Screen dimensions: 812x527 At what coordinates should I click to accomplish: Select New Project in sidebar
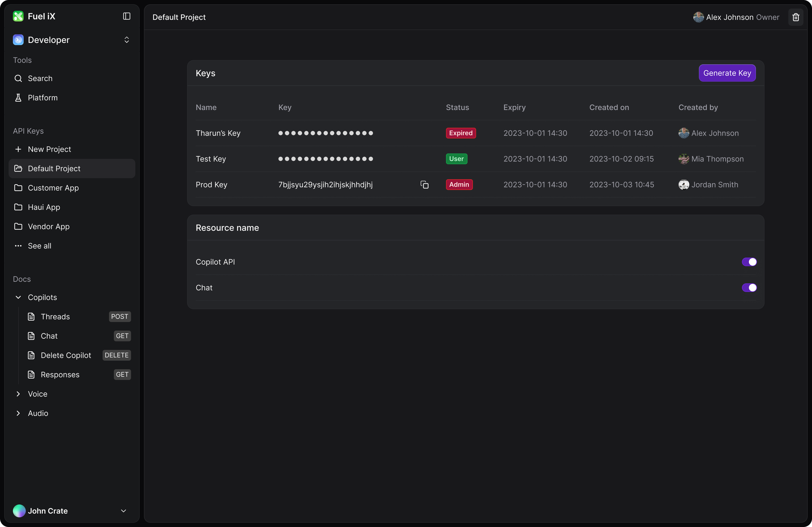point(72,149)
